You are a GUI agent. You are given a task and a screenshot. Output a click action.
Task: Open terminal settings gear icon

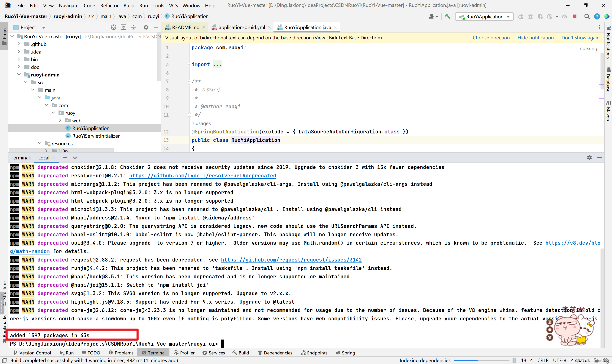pyautogui.click(x=589, y=158)
